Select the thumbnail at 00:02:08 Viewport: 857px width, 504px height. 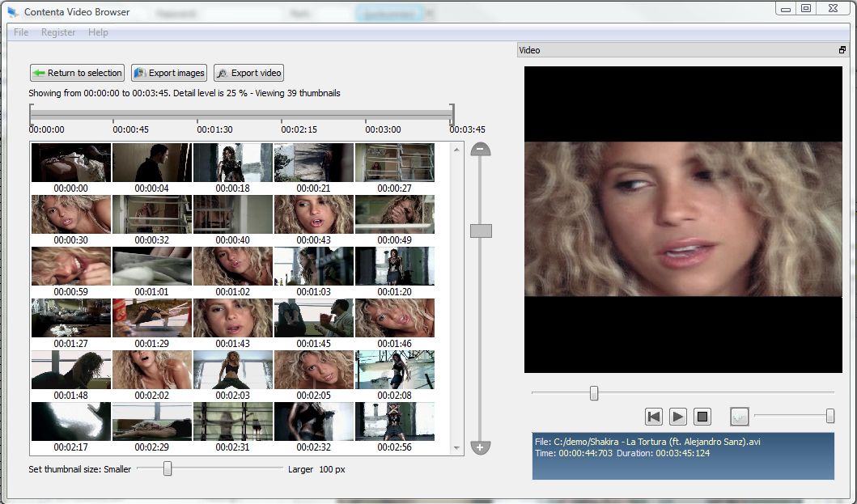(395, 370)
